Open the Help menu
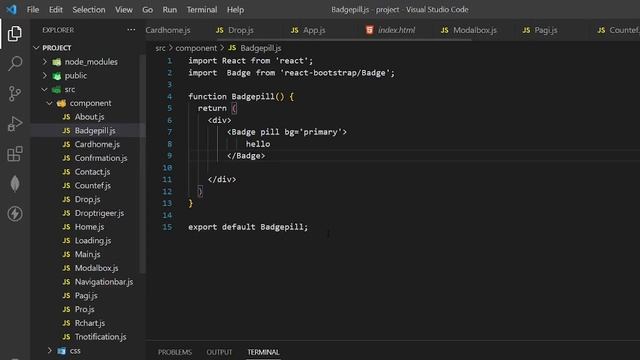Screen dimensions: 640x360 tap(235, 9)
